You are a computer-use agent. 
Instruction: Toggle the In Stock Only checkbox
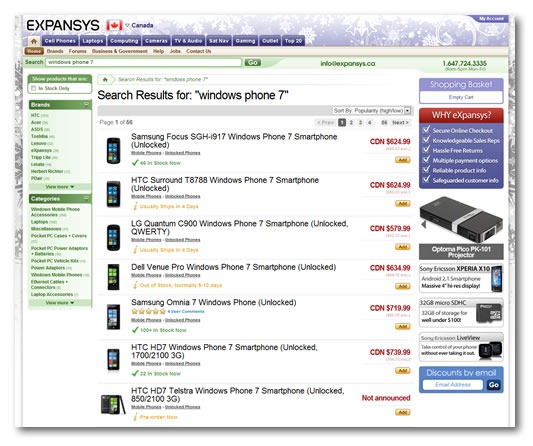pyautogui.click(x=34, y=88)
